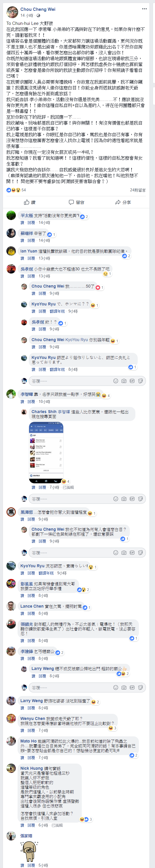Open the screenshot image in Charles Shih's reply
This screenshot has width=155, height=868.
pos(46,452)
